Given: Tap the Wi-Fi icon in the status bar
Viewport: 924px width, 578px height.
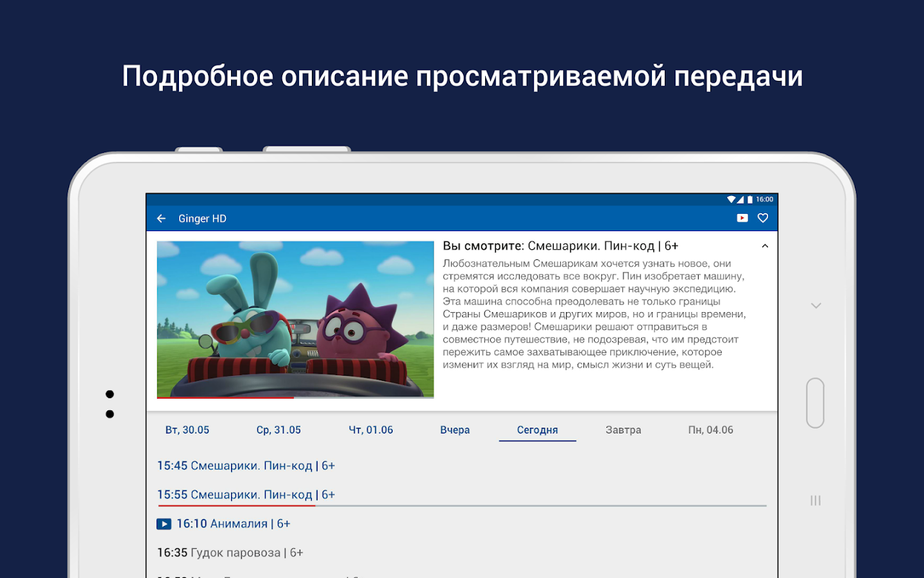Looking at the screenshot, I should click(x=731, y=199).
